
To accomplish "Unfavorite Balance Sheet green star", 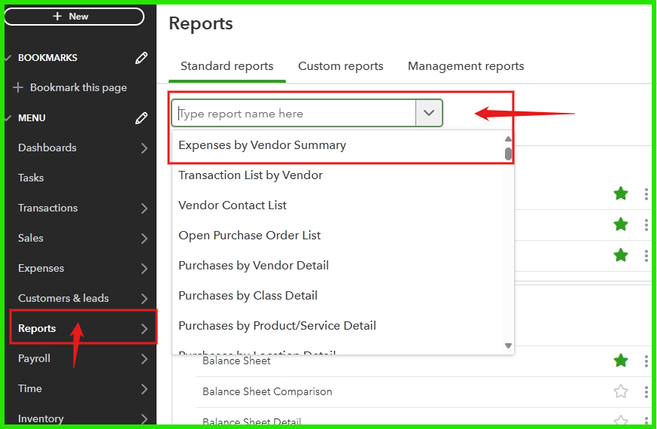I will click(x=621, y=361).
